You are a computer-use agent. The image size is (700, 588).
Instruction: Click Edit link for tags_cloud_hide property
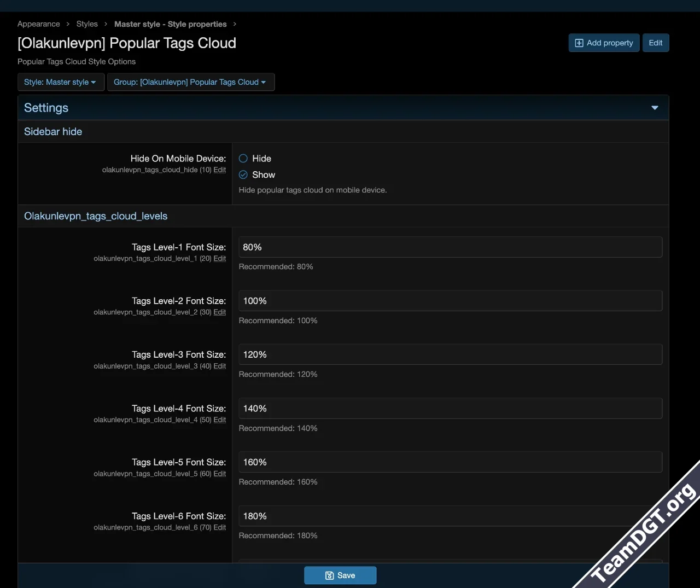(x=220, y=170)
